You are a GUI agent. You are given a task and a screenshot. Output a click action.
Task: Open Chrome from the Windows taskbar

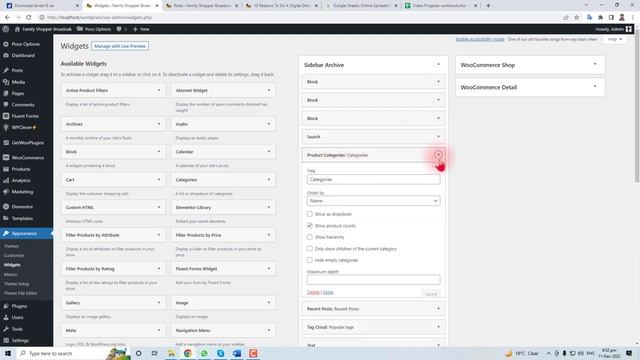(187, 353)
